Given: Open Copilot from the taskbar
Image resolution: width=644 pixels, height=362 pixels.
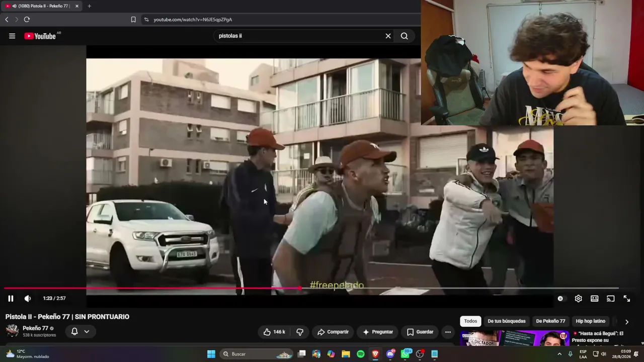Looking at the screenshot, I should tap(331, 354).
